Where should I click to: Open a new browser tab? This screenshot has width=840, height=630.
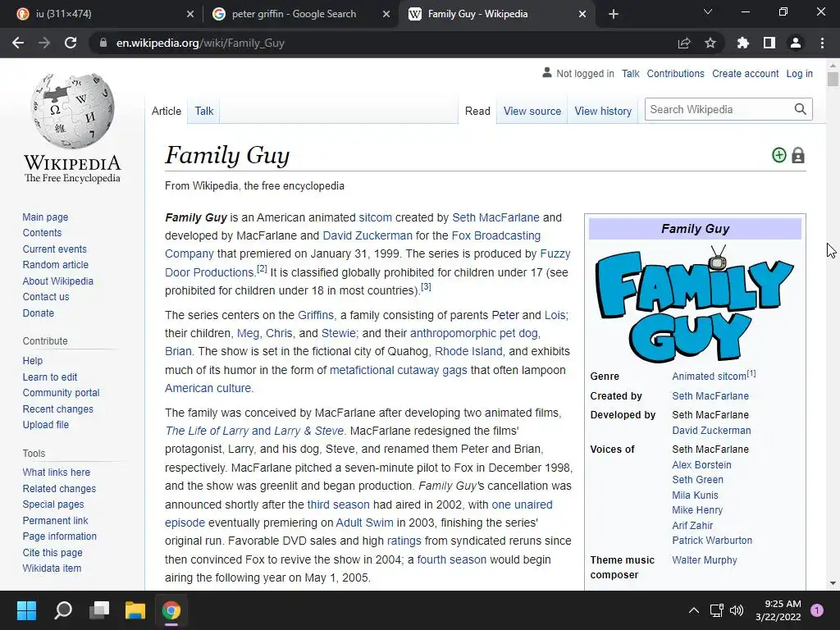point(614,14)
